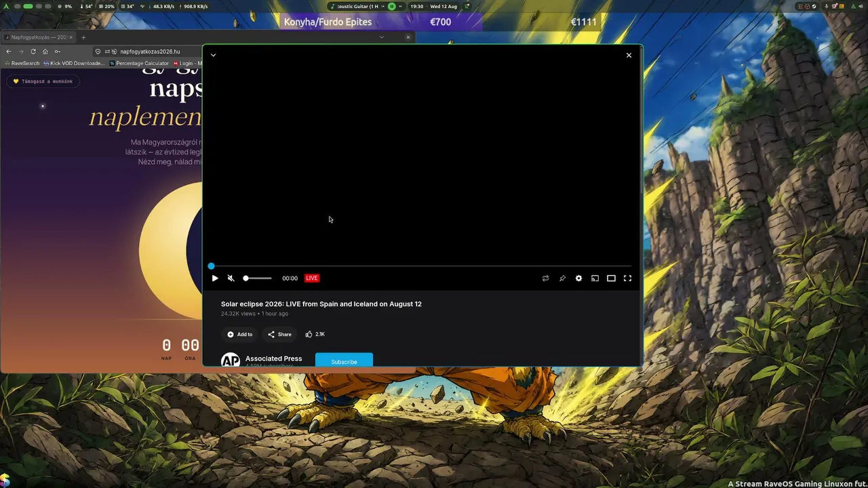
Task: Expand the browser tab list dropdown
Action: (382, 37)
